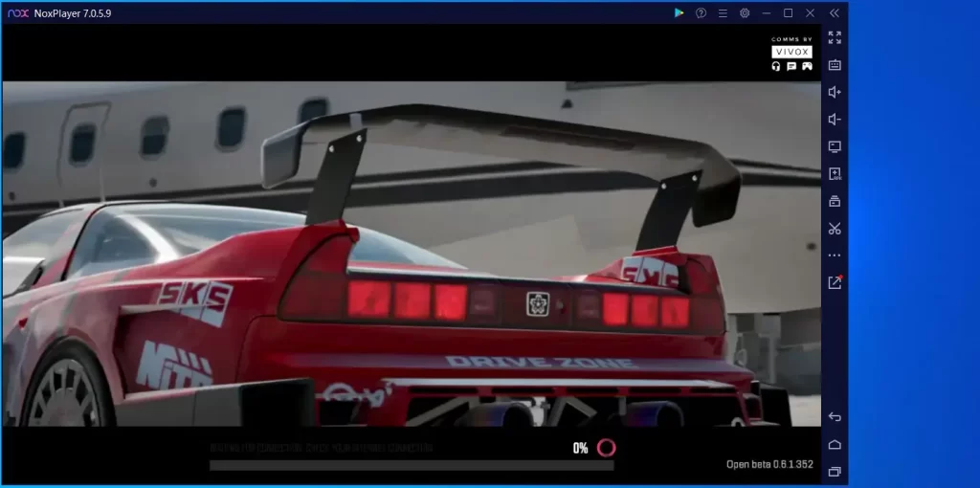Click the VIVOX logo badge
Viewport: 980px width, 488px height.
[791, 52]
